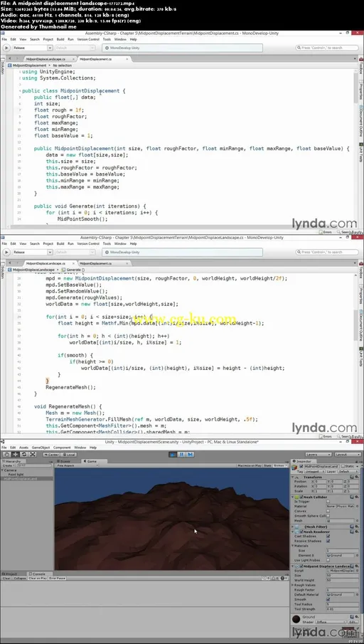Open GameObject menu in Unity menu bar
The height and width of the screenshot is (644, 364).
coord(41,448)
